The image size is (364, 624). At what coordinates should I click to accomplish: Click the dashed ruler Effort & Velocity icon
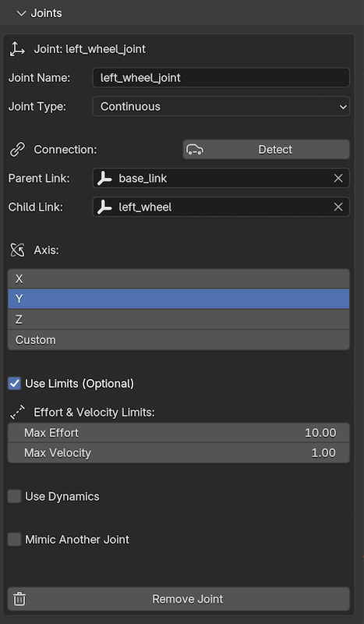[x=17, y=413]
